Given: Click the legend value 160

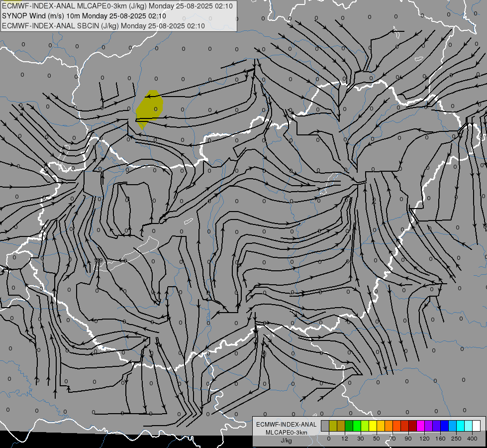Looking at the screenshot, I should pyautogui.click(x=440, y=439).
